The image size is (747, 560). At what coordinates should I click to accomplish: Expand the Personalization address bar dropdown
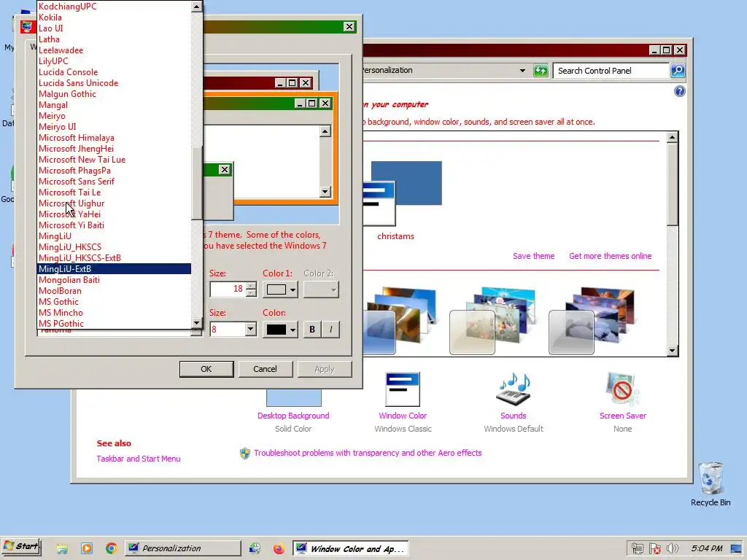(522, 71)
